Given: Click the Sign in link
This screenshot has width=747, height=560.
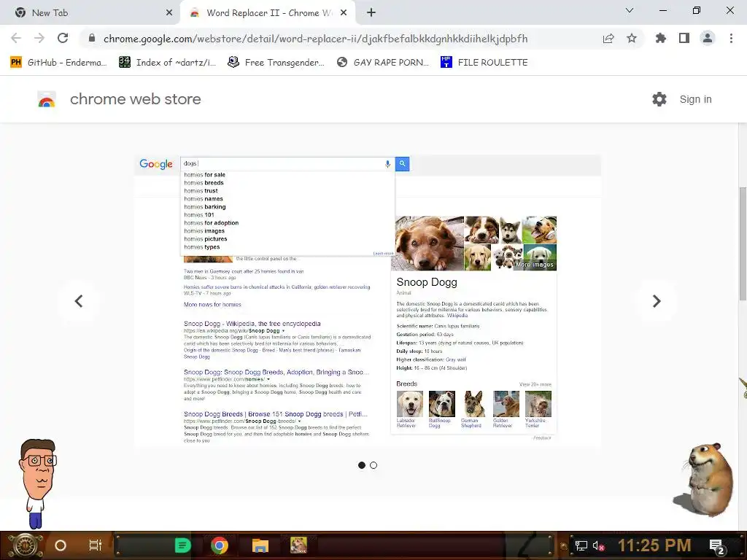Looking at the screenshot, I should [695, 99].
